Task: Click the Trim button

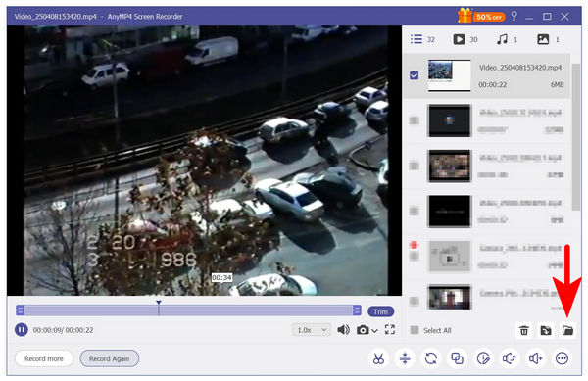Action: pyautogui.click(x=380, y=311)
